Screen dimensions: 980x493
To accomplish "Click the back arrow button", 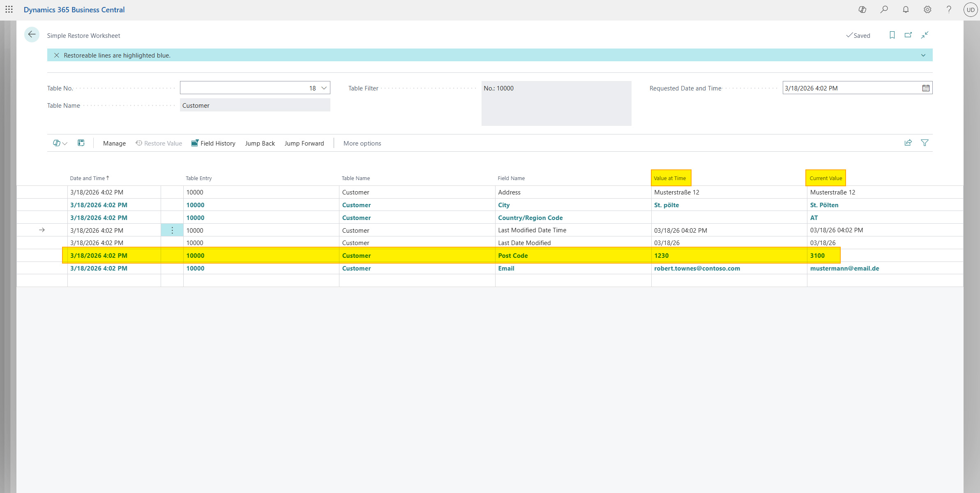I will click(x=32, y=35).
